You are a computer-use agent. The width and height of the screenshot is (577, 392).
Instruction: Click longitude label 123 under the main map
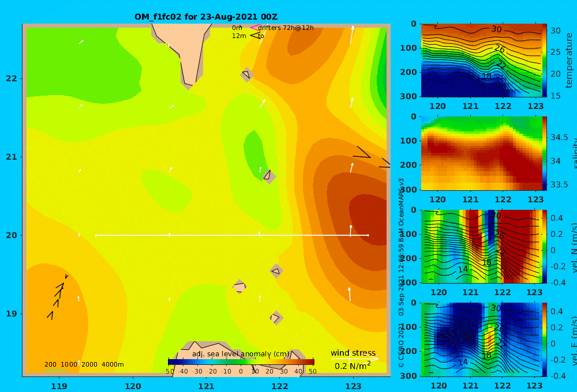(353, 386)
